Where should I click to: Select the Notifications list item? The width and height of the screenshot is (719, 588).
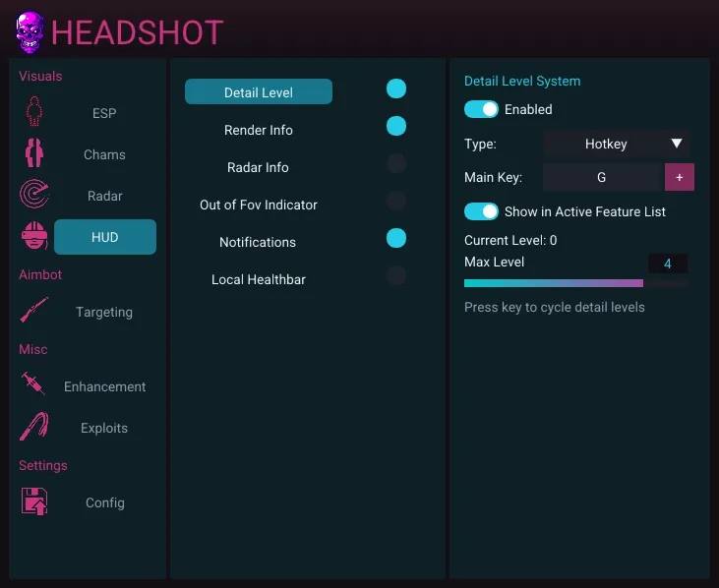[258, 242]
